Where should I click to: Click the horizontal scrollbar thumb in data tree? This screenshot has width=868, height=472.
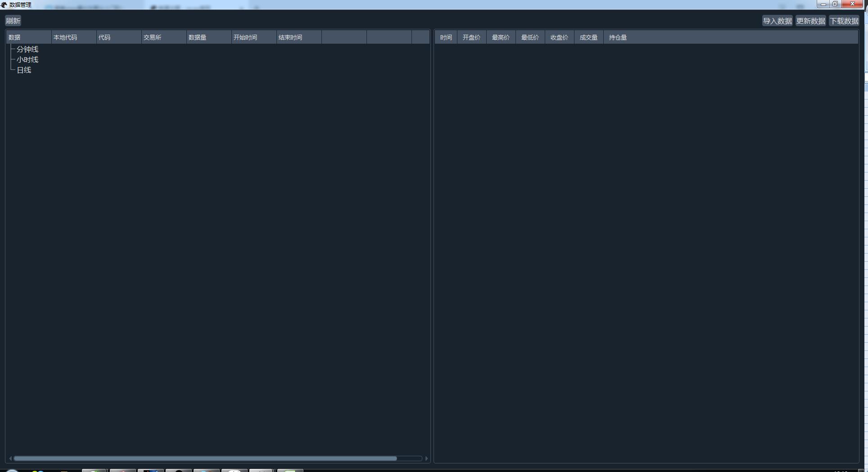[205, 458]
